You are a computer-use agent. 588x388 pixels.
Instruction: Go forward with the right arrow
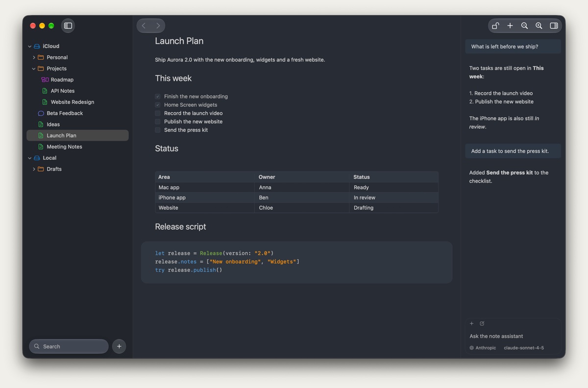click(158, 25)
